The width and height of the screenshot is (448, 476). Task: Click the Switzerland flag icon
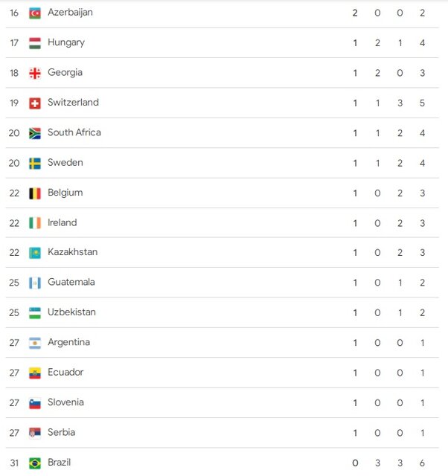pyautogui.click(x=35, y=103)
